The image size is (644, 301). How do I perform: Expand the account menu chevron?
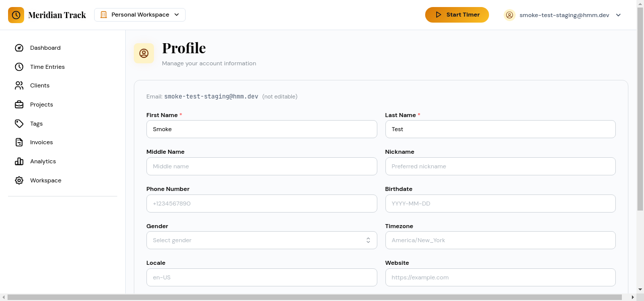(x=618, y=15)
